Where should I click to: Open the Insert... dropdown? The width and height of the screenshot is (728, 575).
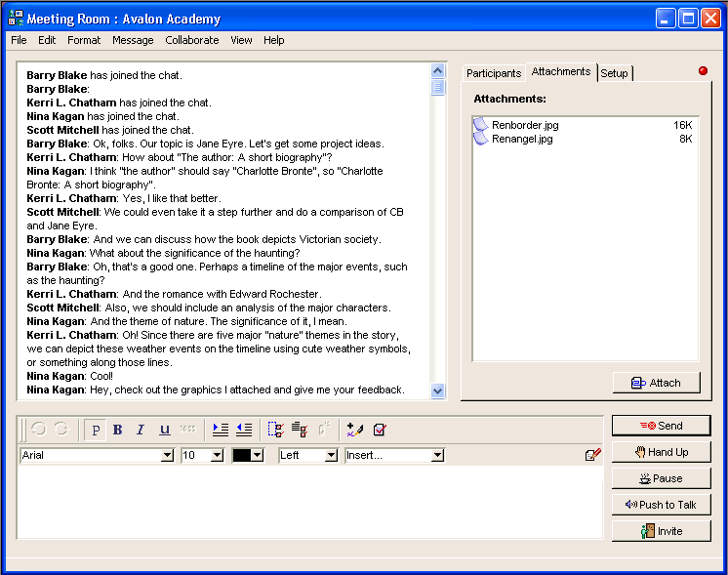tap(437, 455)
